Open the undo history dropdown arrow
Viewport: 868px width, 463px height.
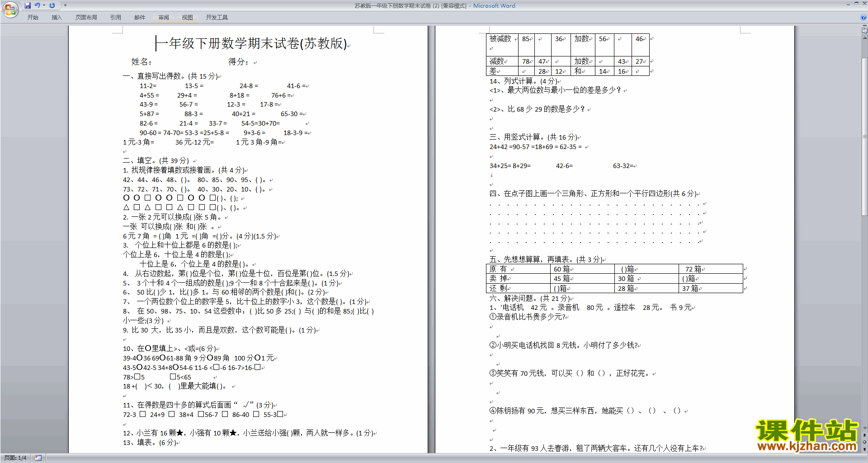[44, 5]
